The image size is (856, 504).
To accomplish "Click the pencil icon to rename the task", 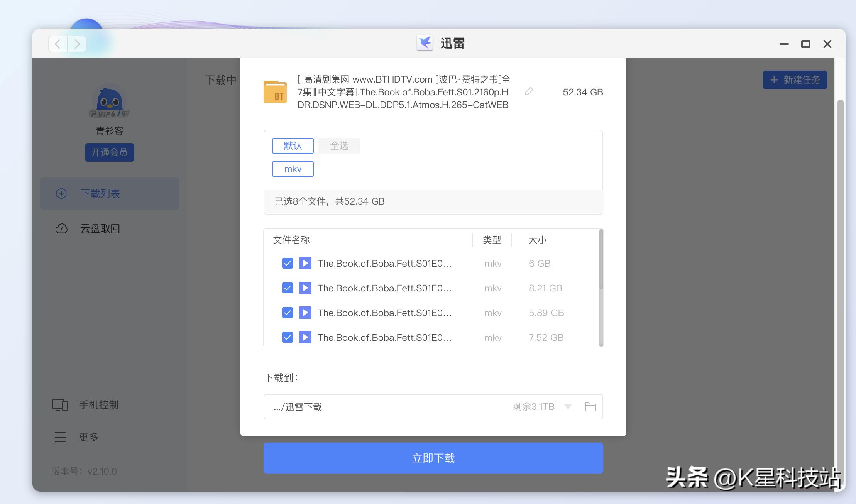I will click(529, 92).
